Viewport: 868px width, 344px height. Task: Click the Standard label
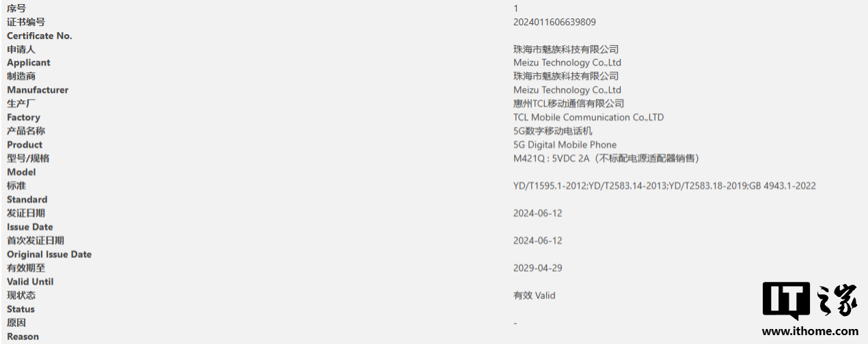tap(27, 199)
